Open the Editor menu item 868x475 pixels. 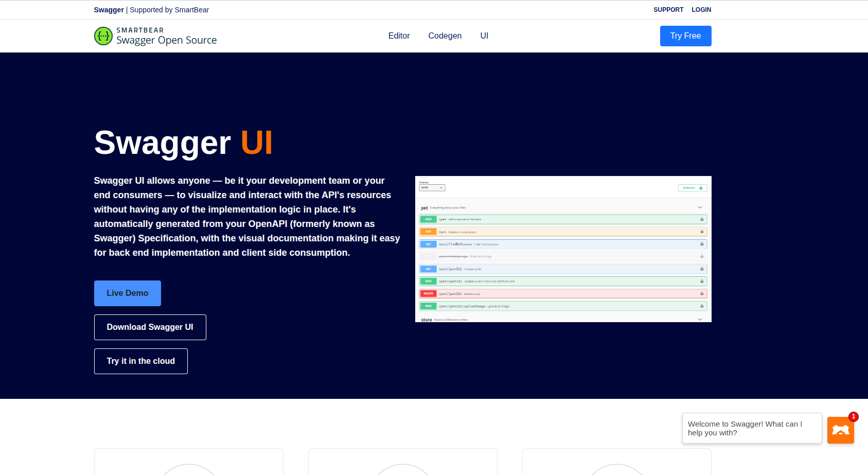[x=399, y=36]
